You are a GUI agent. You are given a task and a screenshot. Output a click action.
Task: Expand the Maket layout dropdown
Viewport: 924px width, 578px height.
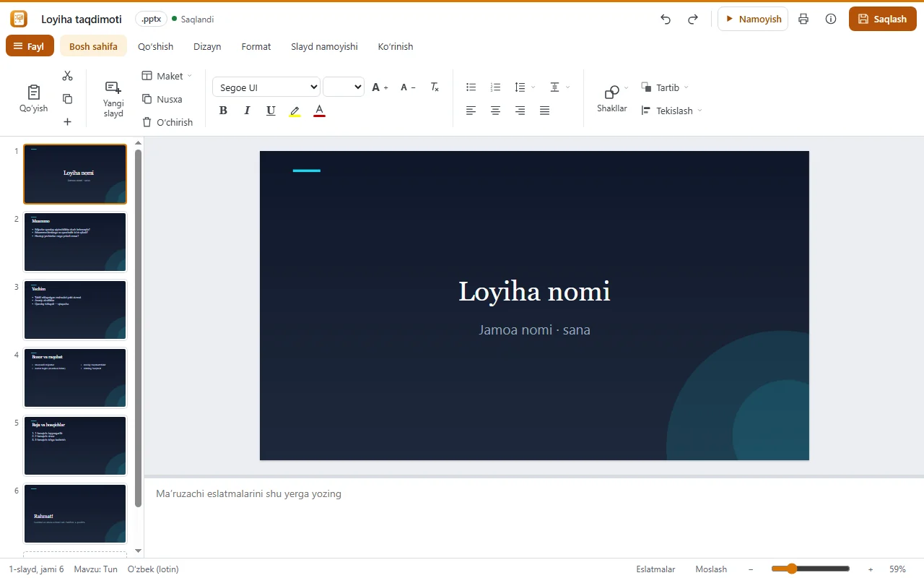coord(167,76)
